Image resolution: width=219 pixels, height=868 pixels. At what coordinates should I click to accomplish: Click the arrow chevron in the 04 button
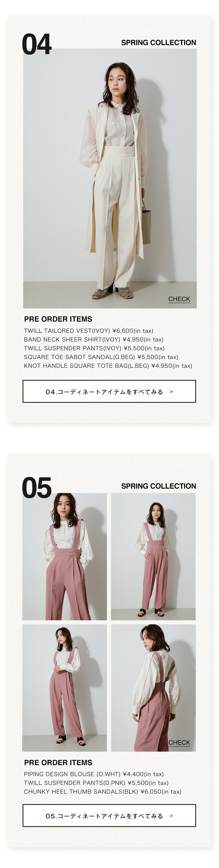coord(171,391)
